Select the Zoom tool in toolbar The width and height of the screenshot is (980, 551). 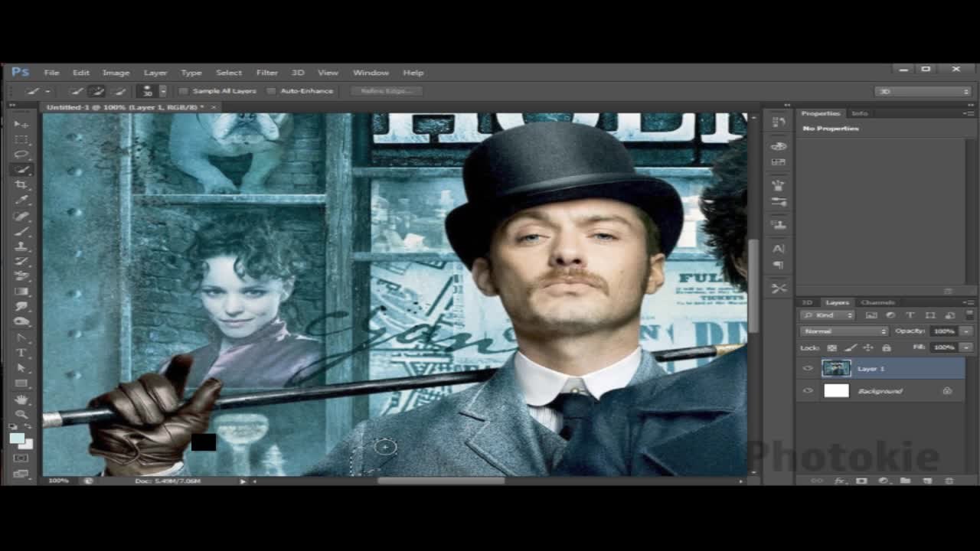(x=21, y=414)
